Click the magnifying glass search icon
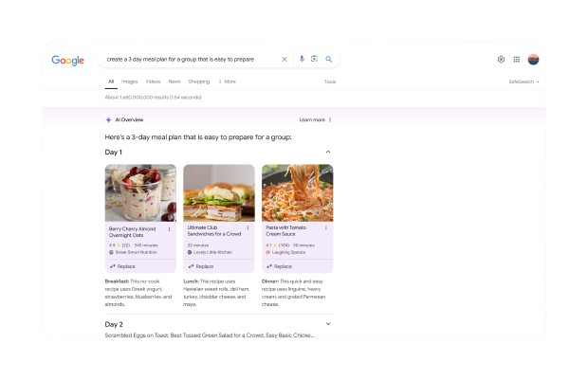 (x=329, y=59)
